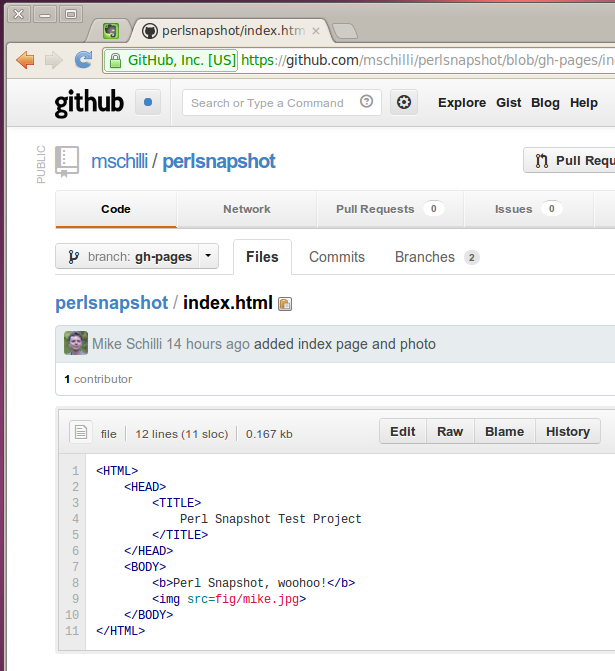This screenshot has height=671, width=615.
Task: Open the Gist link
Action: coord(508,103)
